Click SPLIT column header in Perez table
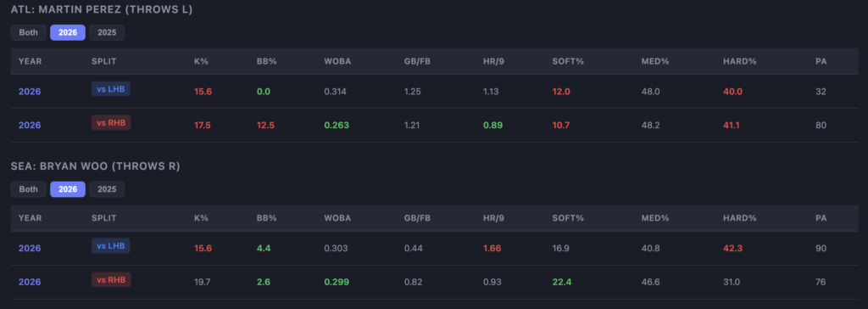The height and width of the screenshot is (309, 868). [x=104, y=61]
